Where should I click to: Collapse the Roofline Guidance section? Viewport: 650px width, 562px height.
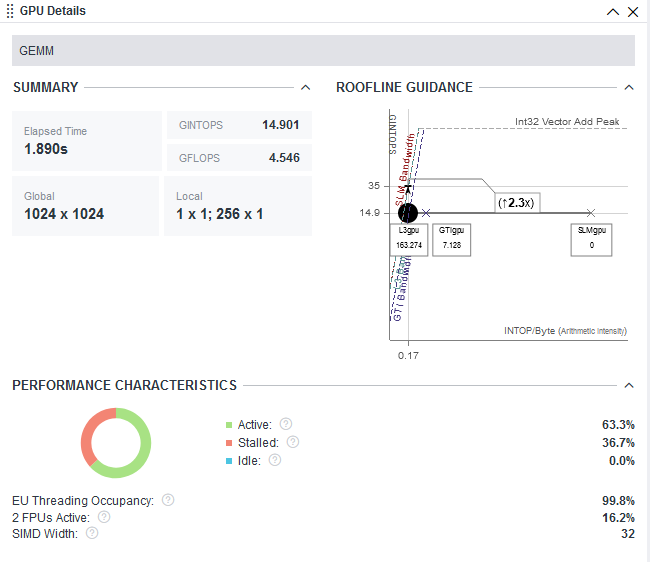629,88
